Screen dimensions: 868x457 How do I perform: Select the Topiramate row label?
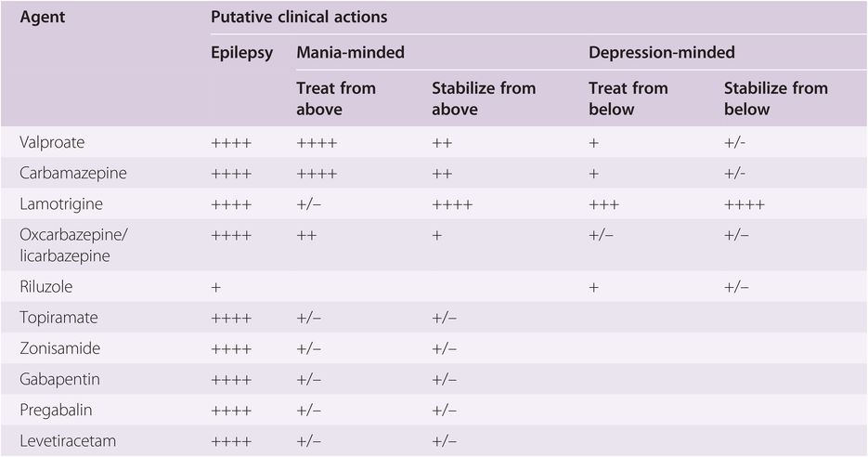[x=58, y=318]
